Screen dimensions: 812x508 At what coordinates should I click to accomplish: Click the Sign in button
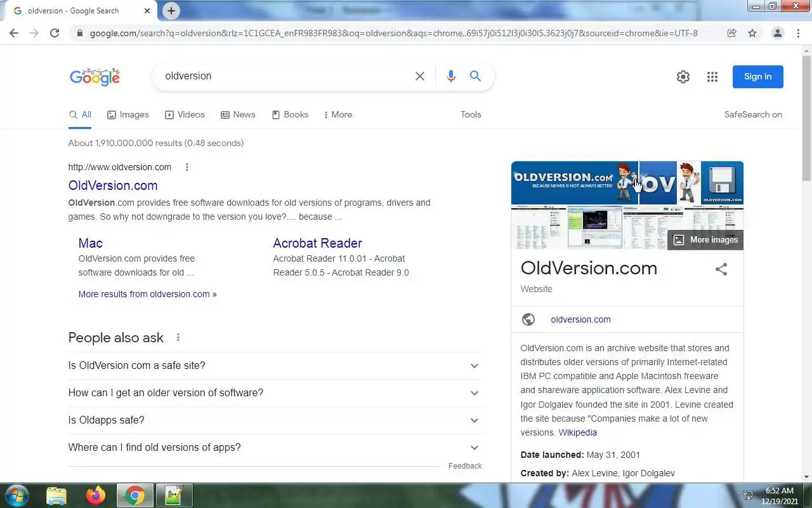[x=757, y=77]
